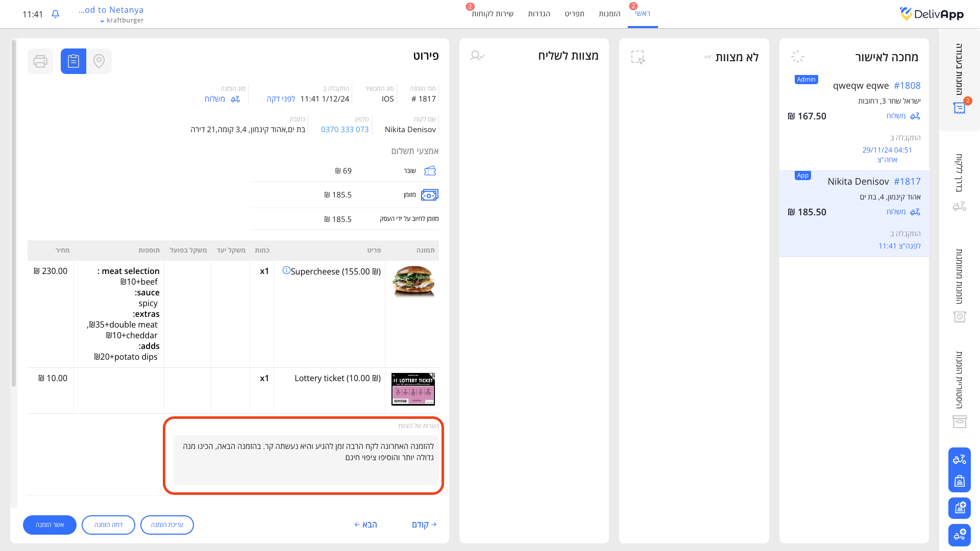This screenshot has width=980, height=551.
Task: Click the אשר הזמנה approve button
Action: point(50,525)
